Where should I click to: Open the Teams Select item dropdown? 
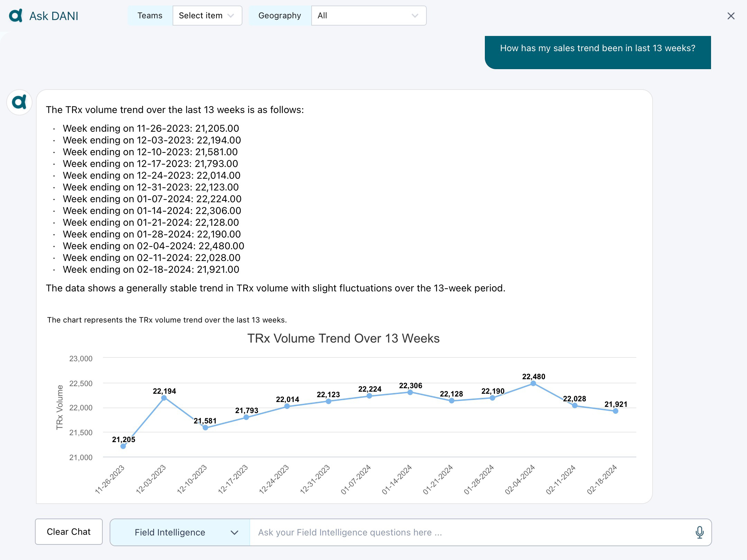[x=207, y=16]
